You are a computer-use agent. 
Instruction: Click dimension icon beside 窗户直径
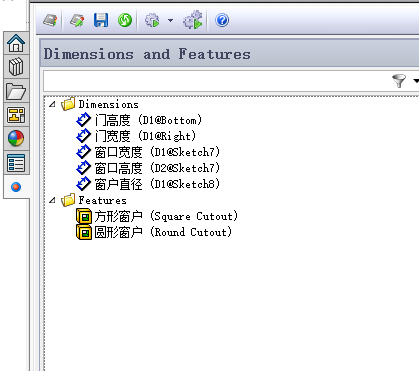point(84,184)
